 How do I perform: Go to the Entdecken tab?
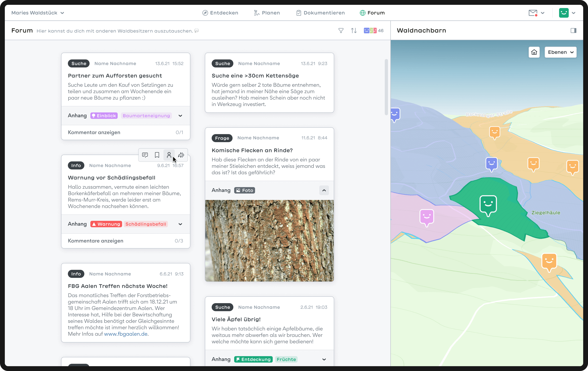click(x=220, y=13)
